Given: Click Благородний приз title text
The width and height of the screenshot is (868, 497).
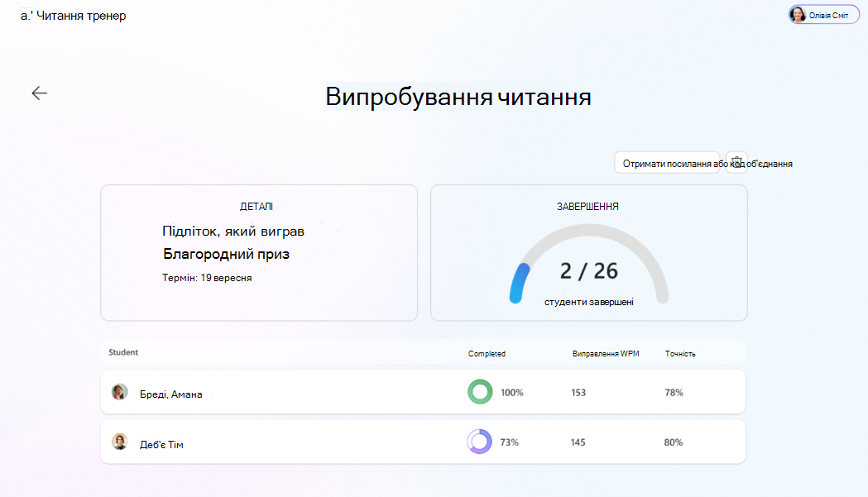Looking at the screenshot, I should pos(226,254).
